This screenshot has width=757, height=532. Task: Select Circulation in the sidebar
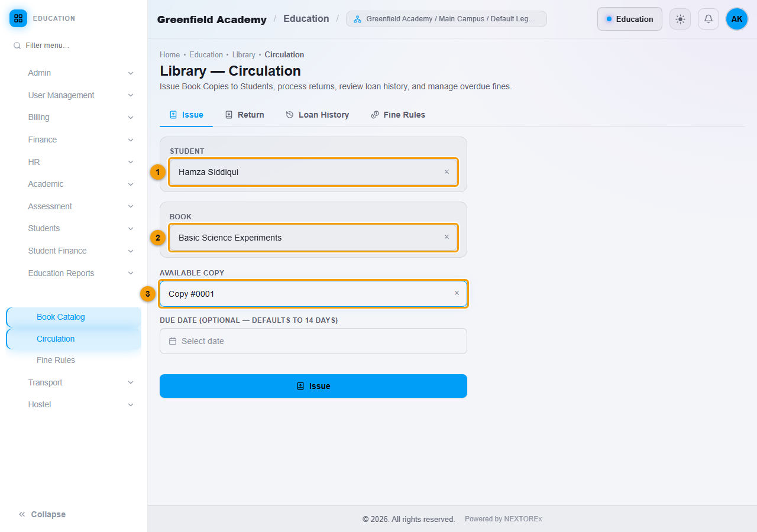[74, 339]
